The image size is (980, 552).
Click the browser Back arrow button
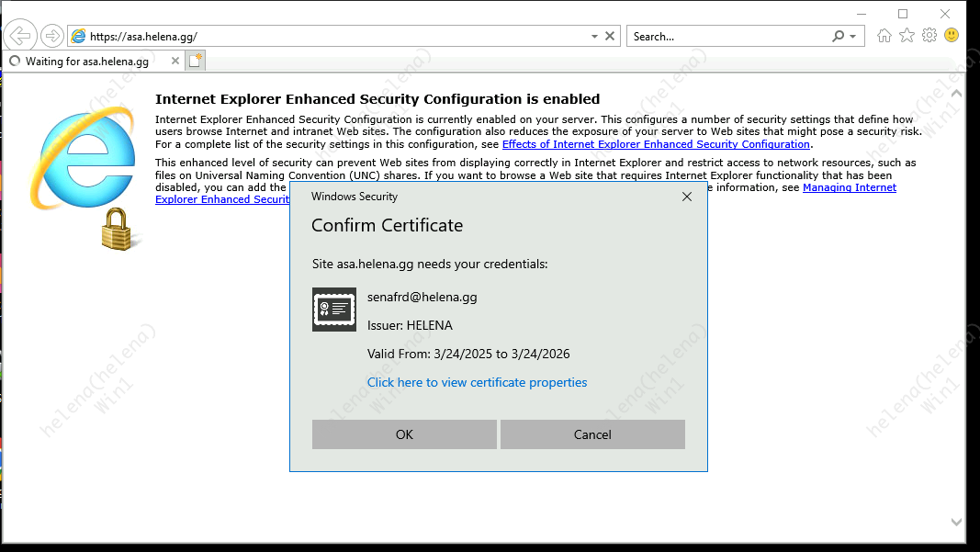point(19,36)
